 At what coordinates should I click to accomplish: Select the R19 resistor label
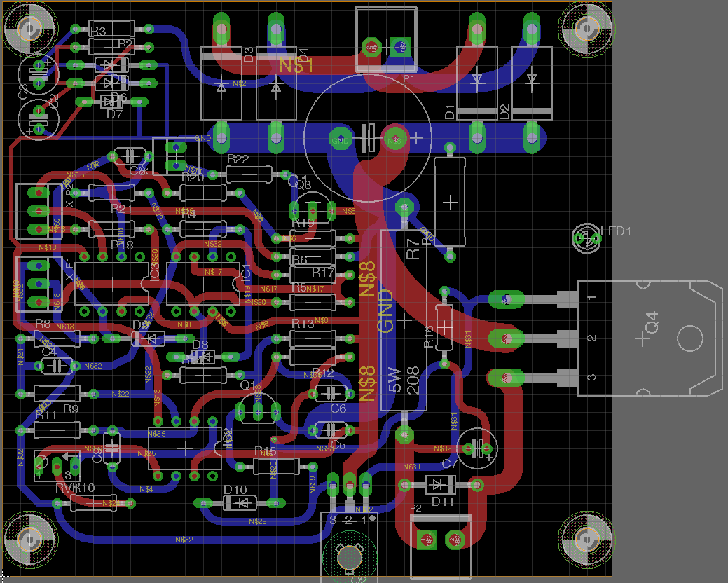pos(303,223)
